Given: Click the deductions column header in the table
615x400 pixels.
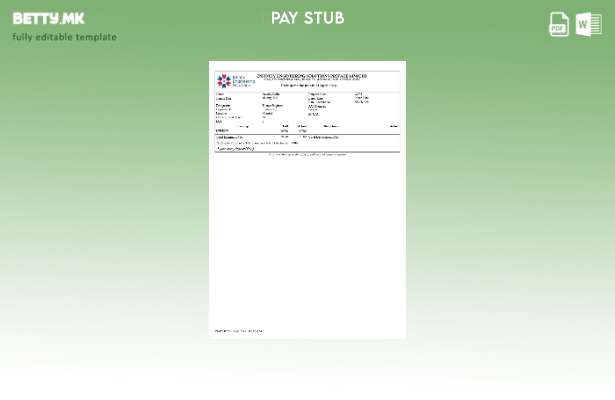Looking at the screenshot, I should click(331, 126).
